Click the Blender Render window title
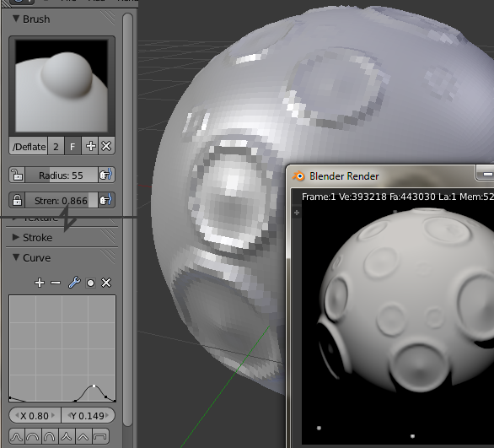The image size is (494, 448). (x=344, y=176)
